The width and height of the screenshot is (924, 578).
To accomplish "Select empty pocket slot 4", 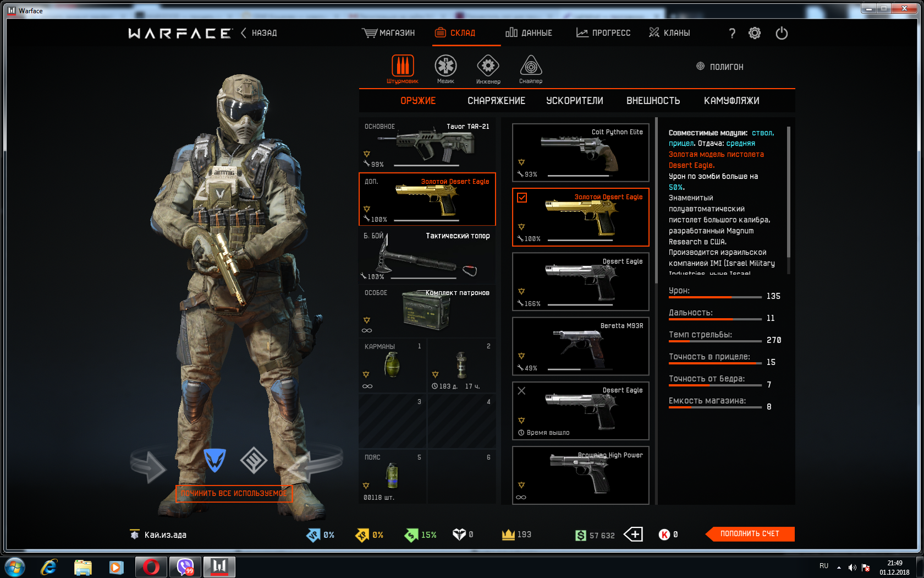I will (x=461, y=421).
